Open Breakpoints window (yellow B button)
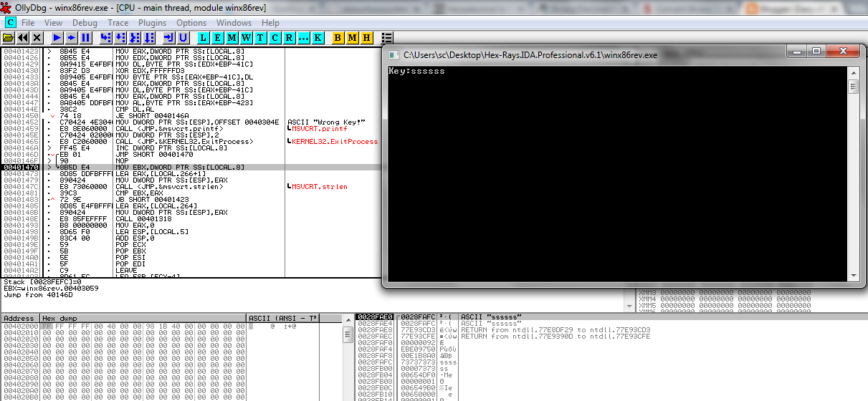The height and width of the screenshot is (401, 868). click(338, 37)
